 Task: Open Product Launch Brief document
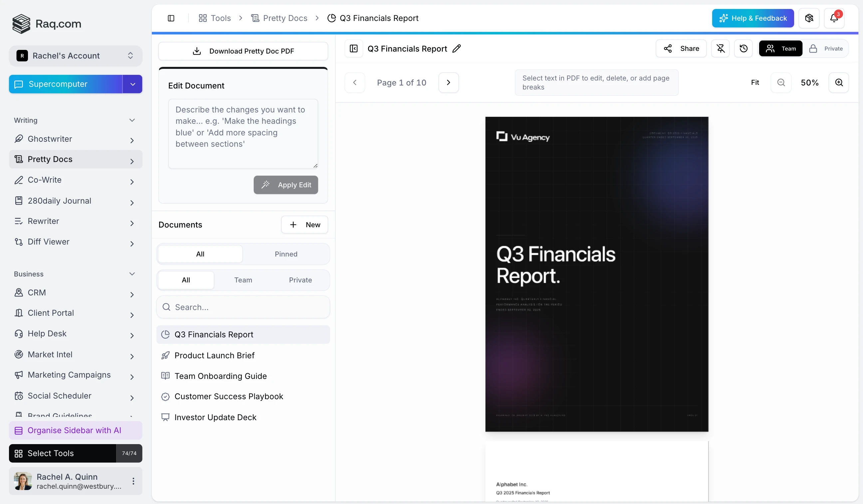[x=243, y=356]
